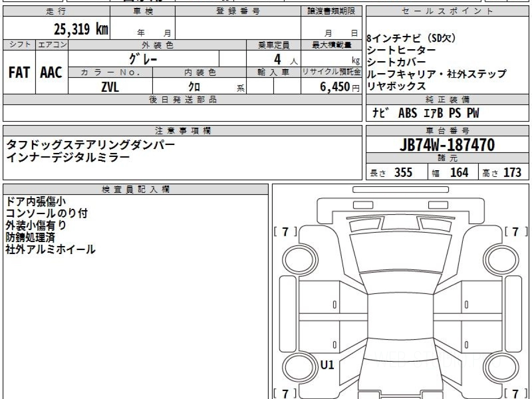Click the 外装色 header
The width and height of the screenshot is (532, 399).
pyautogui.click(x=157, y=45)
